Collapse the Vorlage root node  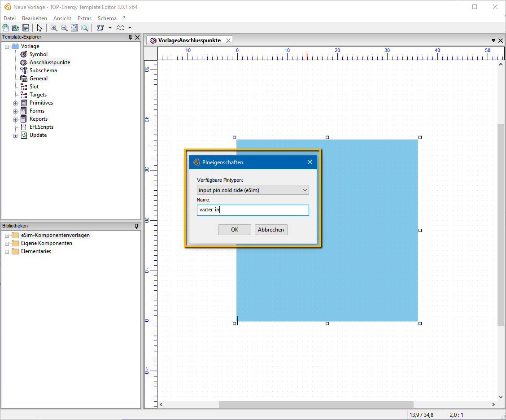7,47
